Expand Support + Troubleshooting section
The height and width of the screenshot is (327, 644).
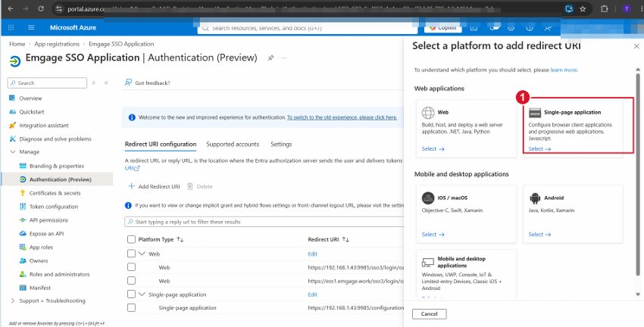[12, 301]
